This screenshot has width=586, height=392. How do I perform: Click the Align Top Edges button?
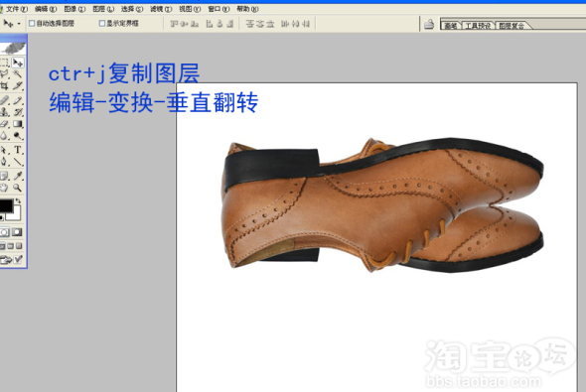pyautogui.click(x=174, y=24)
